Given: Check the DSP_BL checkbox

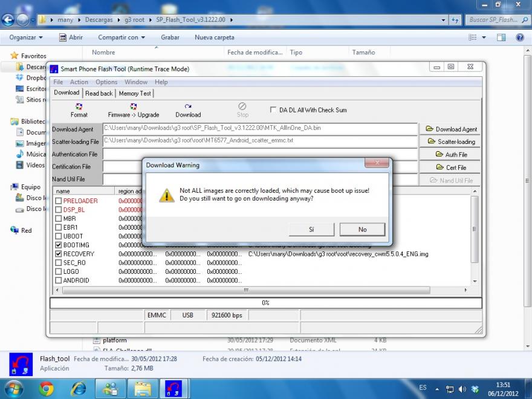Looking at the screenshot, I should pos(59,210).
